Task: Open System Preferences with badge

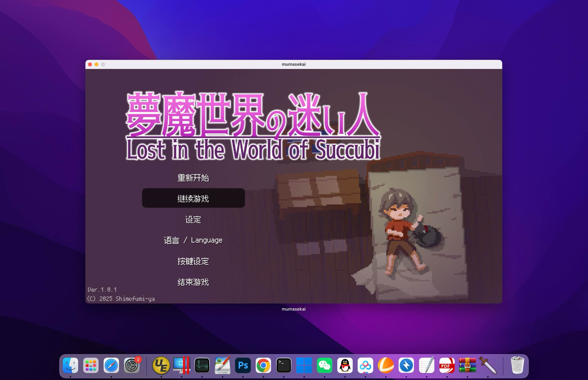Action: (131, 366)
